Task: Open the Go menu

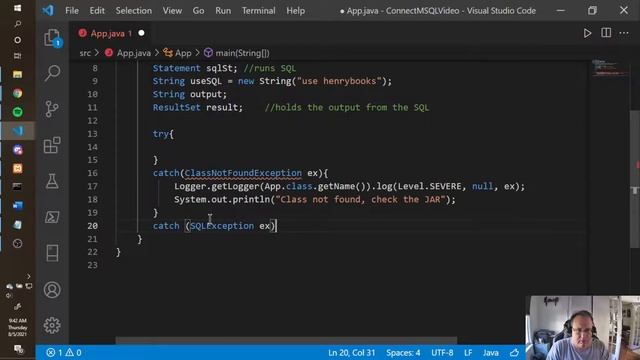Action: point(198,11)
